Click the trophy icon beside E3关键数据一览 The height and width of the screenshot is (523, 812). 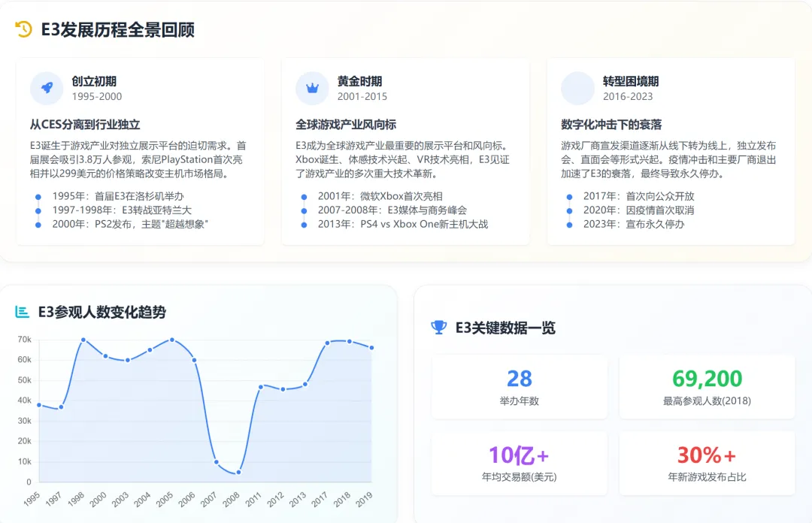point(438,328)
